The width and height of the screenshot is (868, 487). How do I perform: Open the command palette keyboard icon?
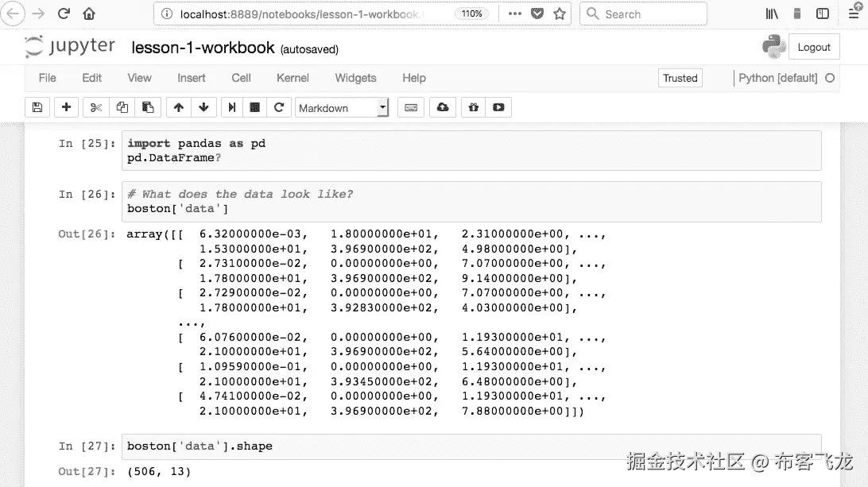click(410, 107)
